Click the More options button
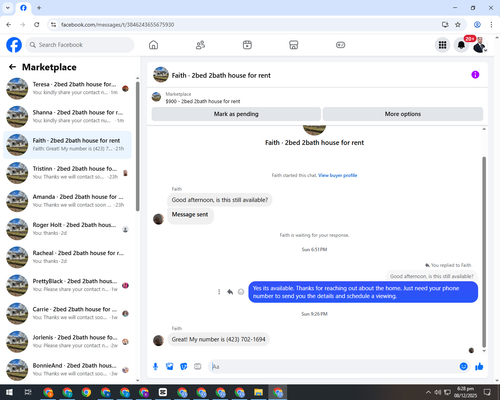The image size is (500, 400). [403, 114]
